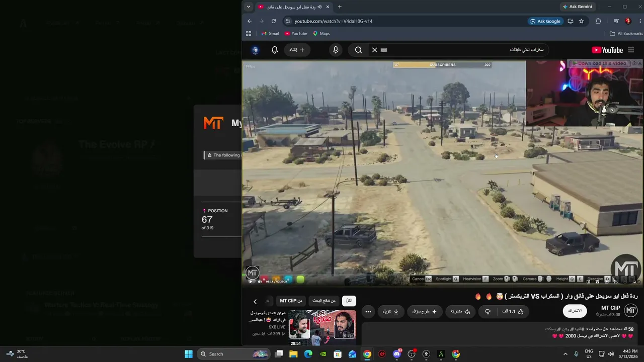Image resolution: width=644 pixels, height=362 pixels.
Task: Open the recommended video thumbnail 28:51
Action: point(323,328)
